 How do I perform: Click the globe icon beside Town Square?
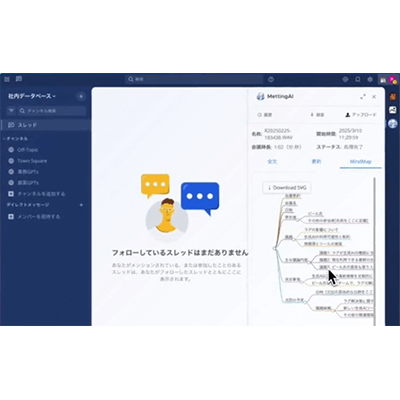[11, 161]
